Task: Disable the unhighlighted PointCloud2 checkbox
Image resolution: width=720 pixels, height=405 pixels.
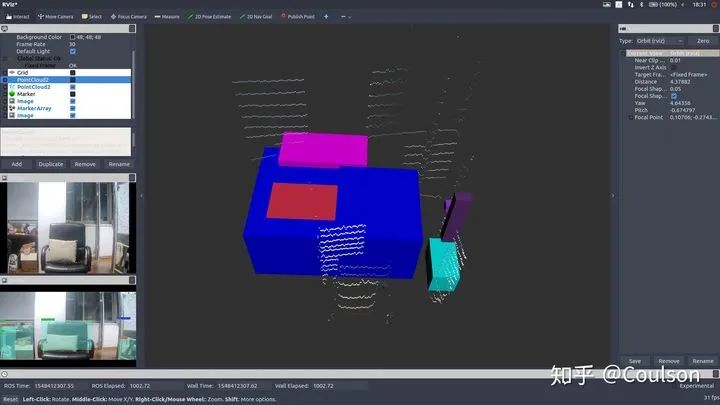Action: pyautogui.click(x=73, y=87)
